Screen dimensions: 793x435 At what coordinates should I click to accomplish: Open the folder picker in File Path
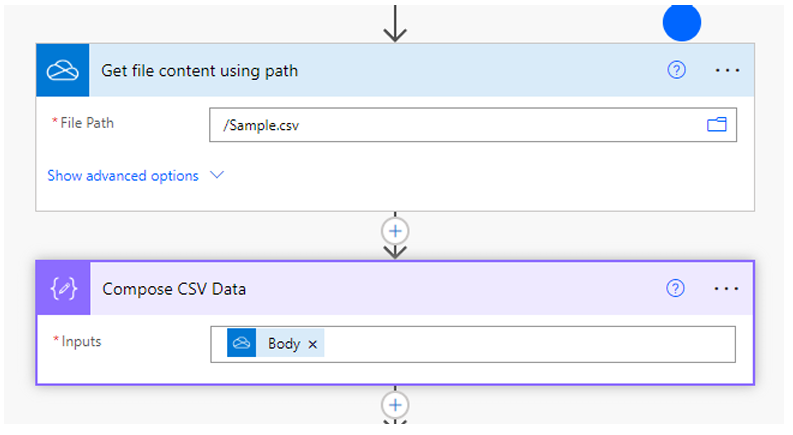pyautogui.click(x=717, y=124)
